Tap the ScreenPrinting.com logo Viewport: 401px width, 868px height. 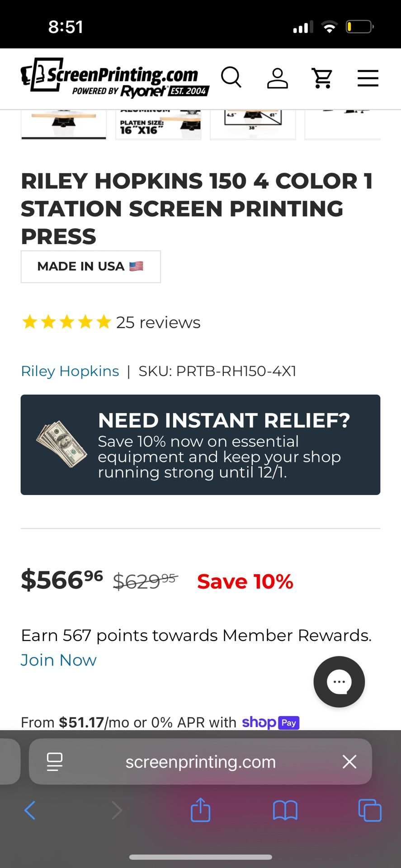click(115, 78)
